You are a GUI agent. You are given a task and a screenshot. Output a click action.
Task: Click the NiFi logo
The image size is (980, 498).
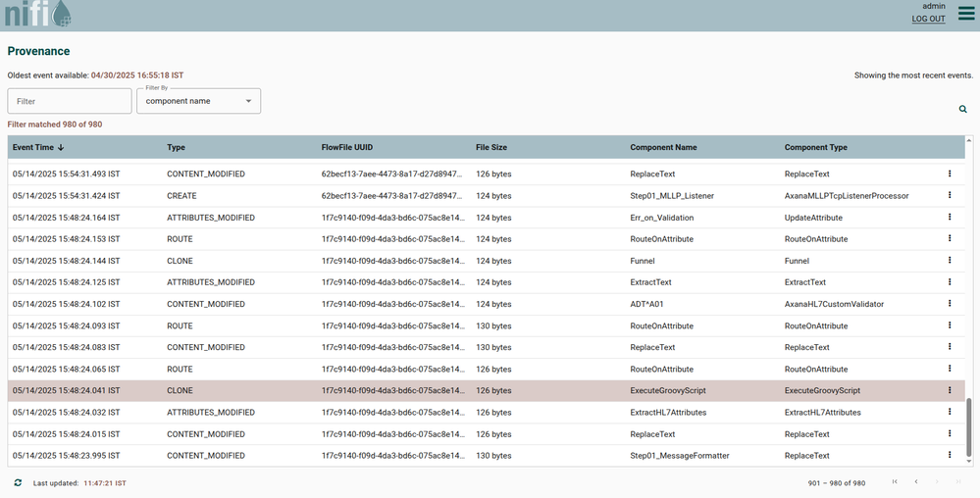[36, 15]
